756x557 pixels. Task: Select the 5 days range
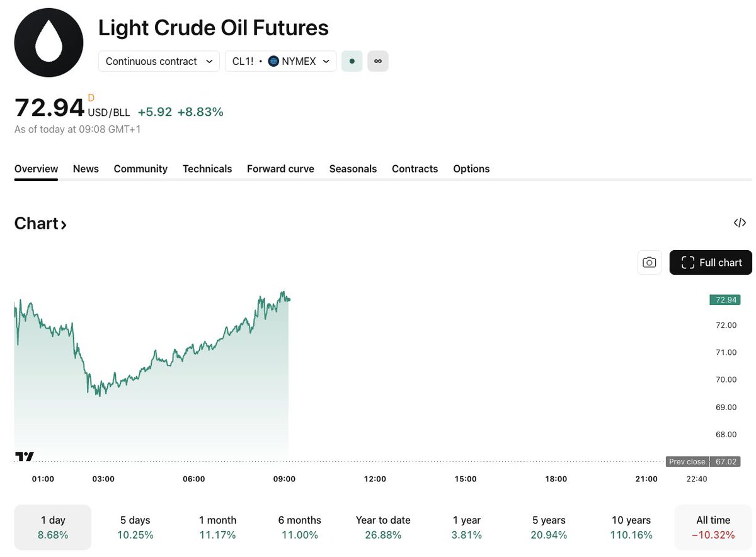tap(135, 527)
